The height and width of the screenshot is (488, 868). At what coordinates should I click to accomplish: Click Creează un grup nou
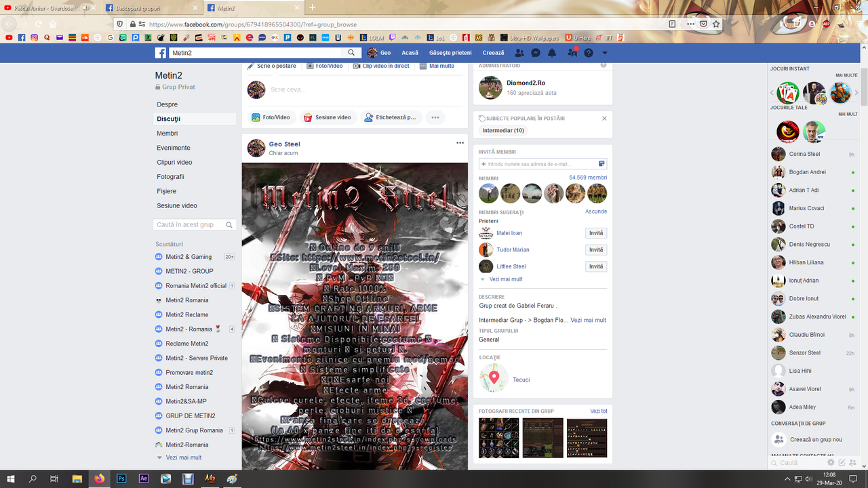815,439
